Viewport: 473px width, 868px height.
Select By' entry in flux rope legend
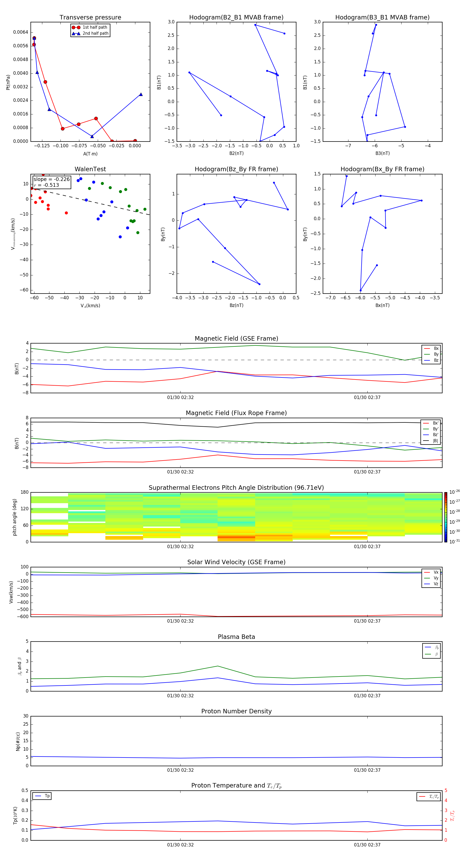point(431,429)
